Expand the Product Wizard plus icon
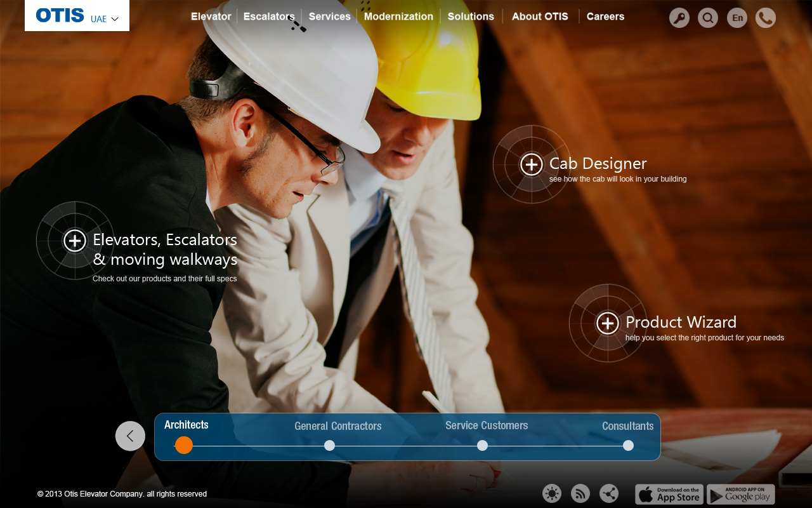Viewport: 812px width, 508px height. coord(608,323)
